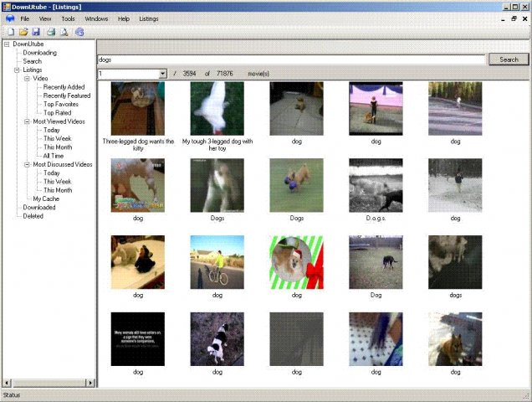Click the Print Preview magnifier icon
Viewport: 532px width, 402px height.
(64, 32)
